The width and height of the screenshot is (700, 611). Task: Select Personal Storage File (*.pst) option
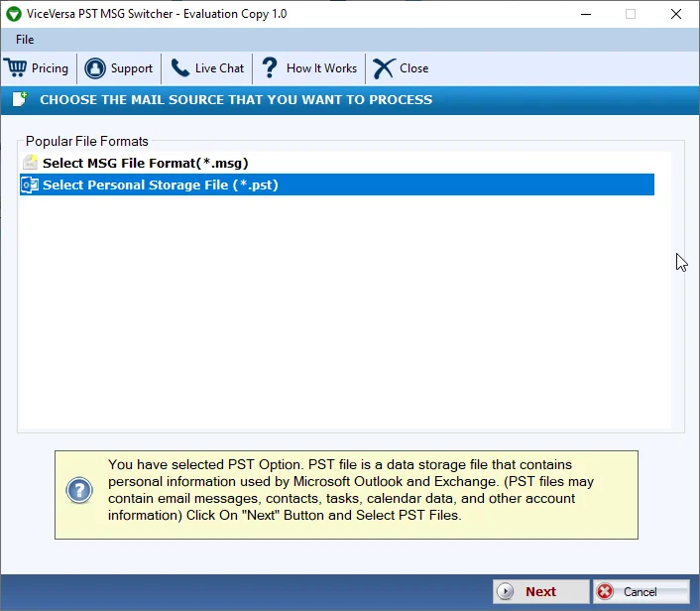point(337,184)
